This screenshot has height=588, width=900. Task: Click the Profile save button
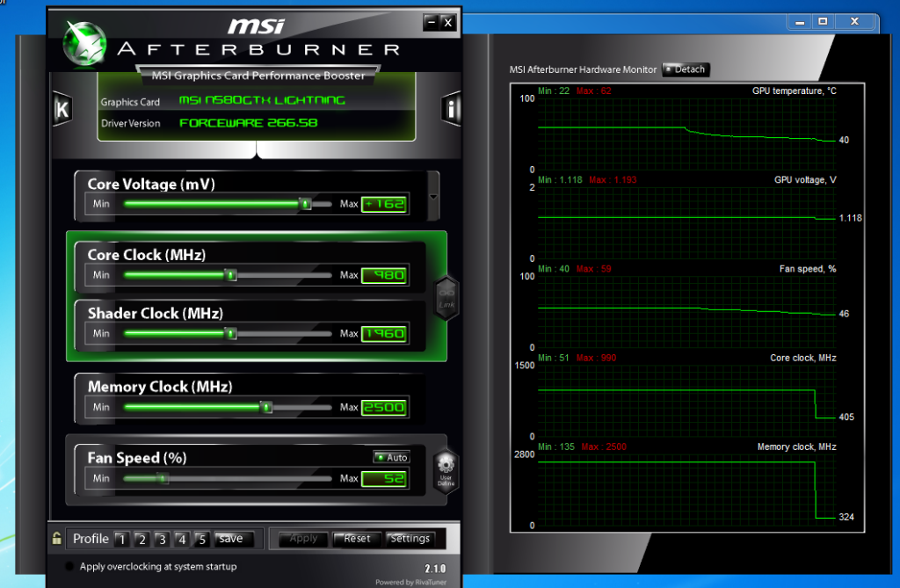tap(230, 539)
